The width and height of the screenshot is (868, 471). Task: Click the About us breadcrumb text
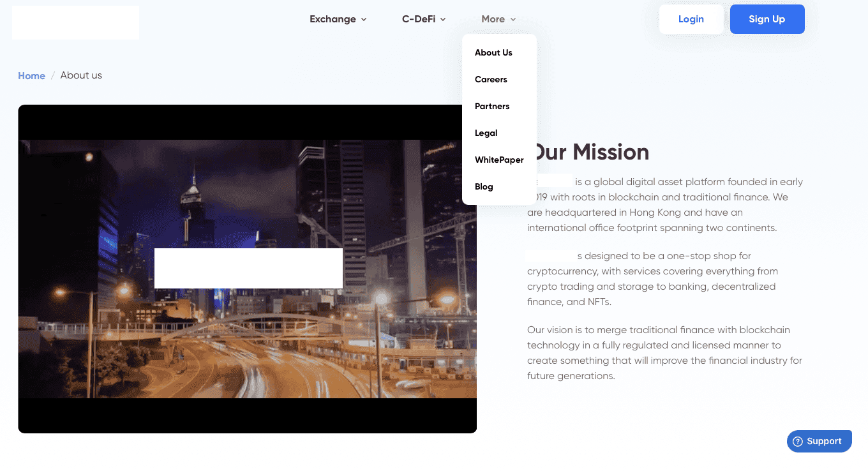tap(81, 75)
